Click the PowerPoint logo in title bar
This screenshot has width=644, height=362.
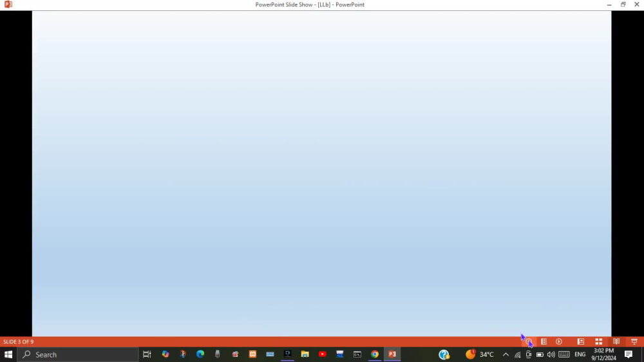tap(8, 5)
